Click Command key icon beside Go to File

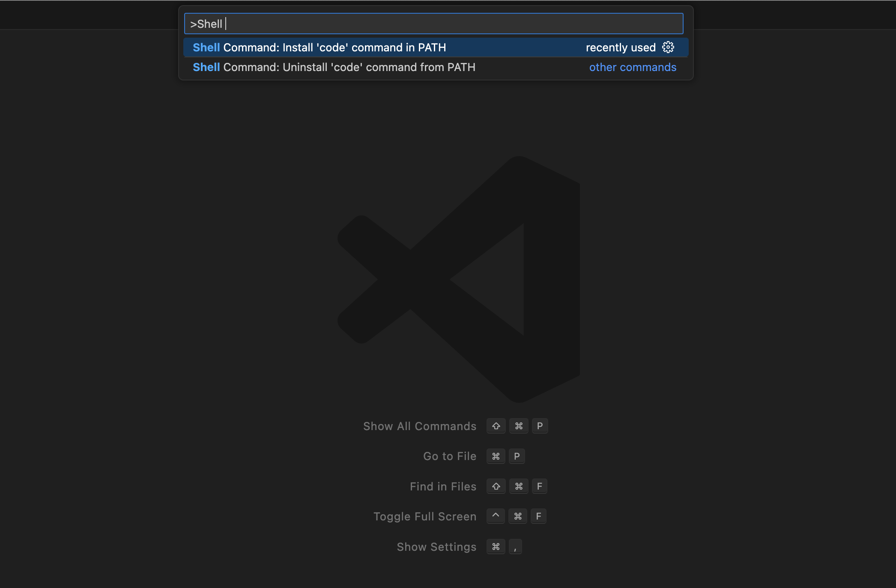click(496, 456)
